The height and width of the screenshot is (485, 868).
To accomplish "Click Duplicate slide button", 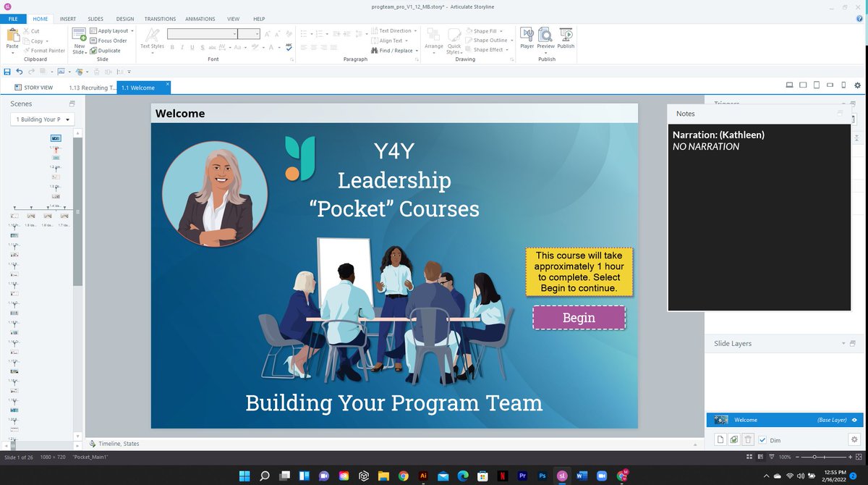I will [x=106, y=51].
